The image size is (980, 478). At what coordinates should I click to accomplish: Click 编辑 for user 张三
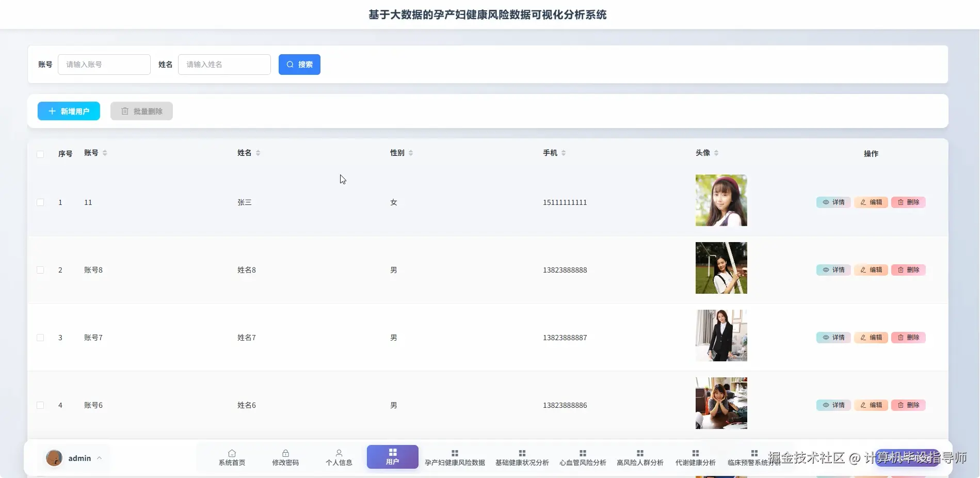pos(871,202)
